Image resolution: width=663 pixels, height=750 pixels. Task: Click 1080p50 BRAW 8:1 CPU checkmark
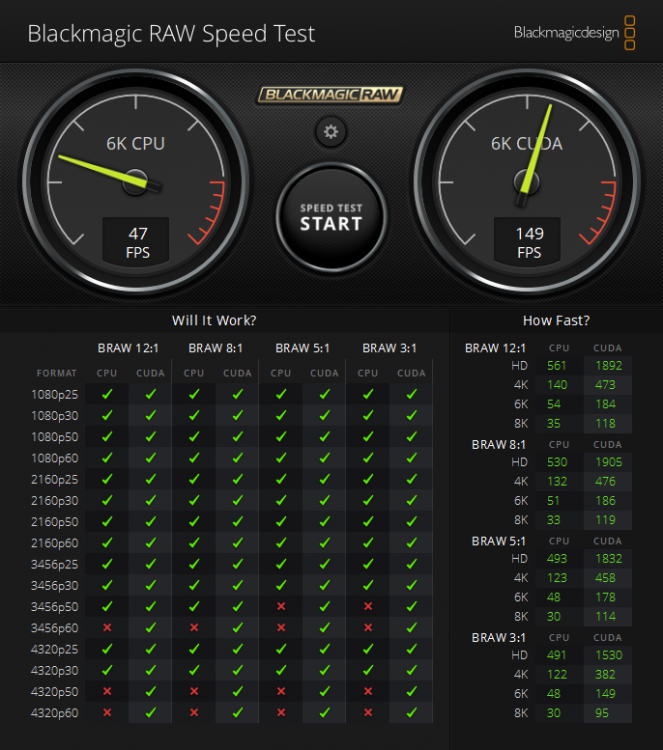coord(194,436)
